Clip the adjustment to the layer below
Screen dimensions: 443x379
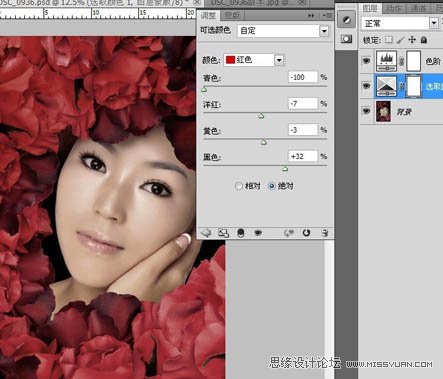coord(241,233)
